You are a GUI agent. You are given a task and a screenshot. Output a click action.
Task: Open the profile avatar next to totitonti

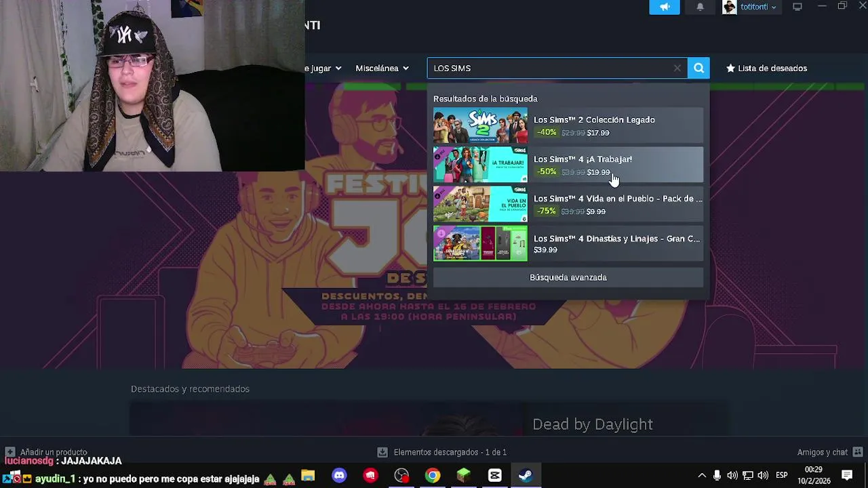tap(730, 7)
